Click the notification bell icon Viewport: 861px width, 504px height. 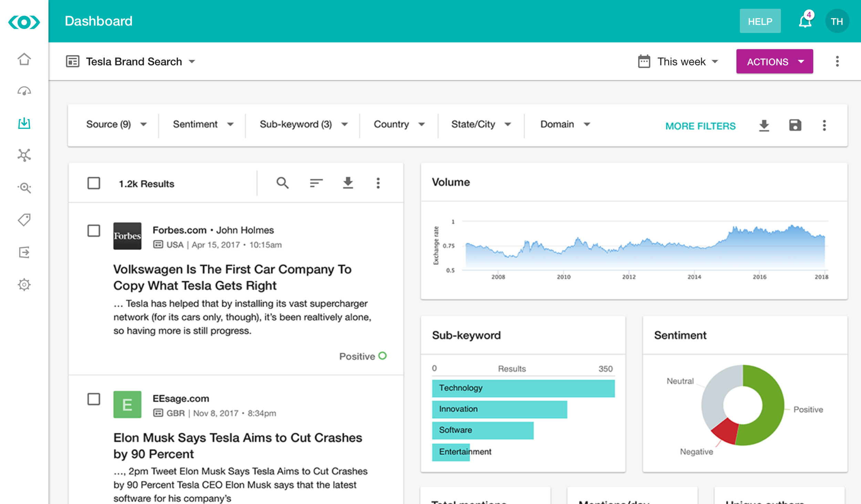click(x=805, y=21)
